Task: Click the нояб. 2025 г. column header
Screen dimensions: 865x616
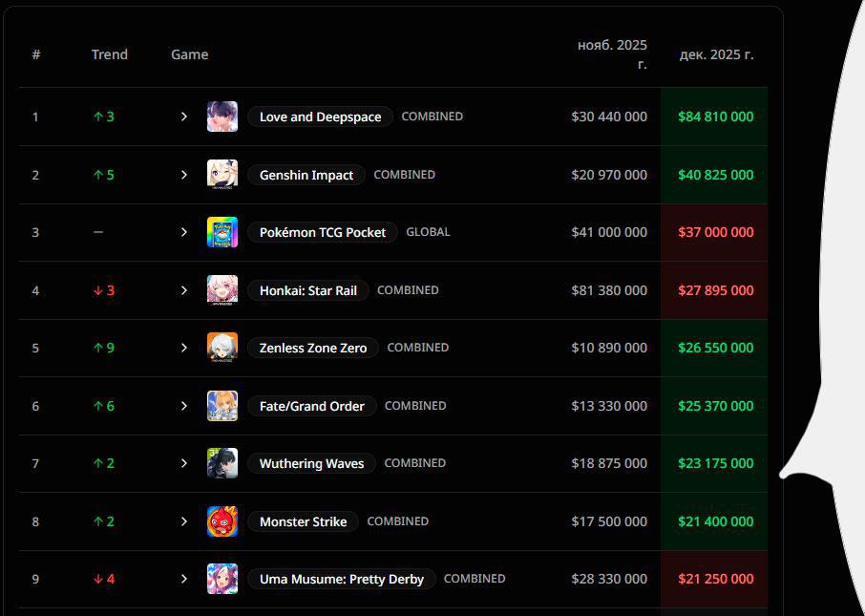Action: [x=612, y=54]
